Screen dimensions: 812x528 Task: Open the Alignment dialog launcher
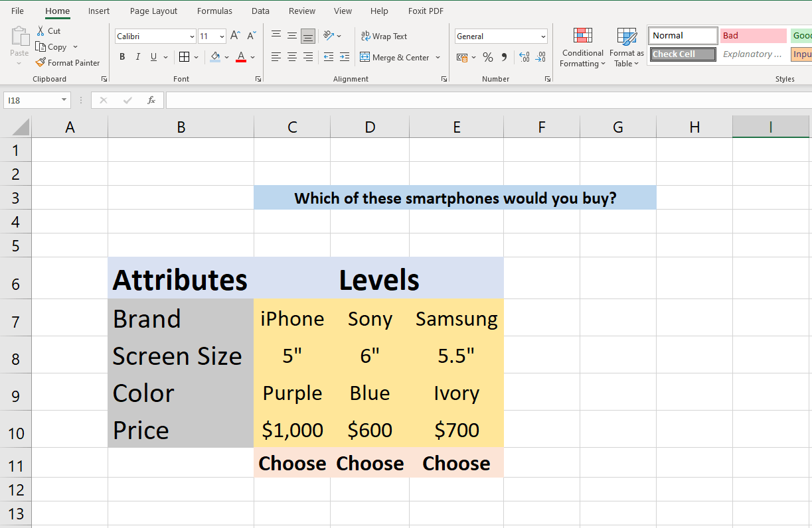(444, 79)
